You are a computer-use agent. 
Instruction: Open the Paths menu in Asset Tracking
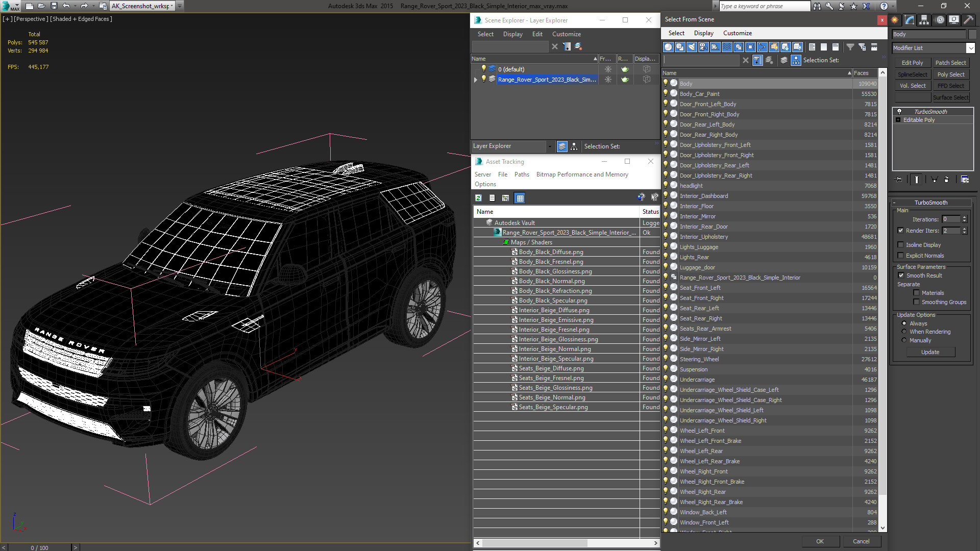pyautogui.click(x=522, y=174)
